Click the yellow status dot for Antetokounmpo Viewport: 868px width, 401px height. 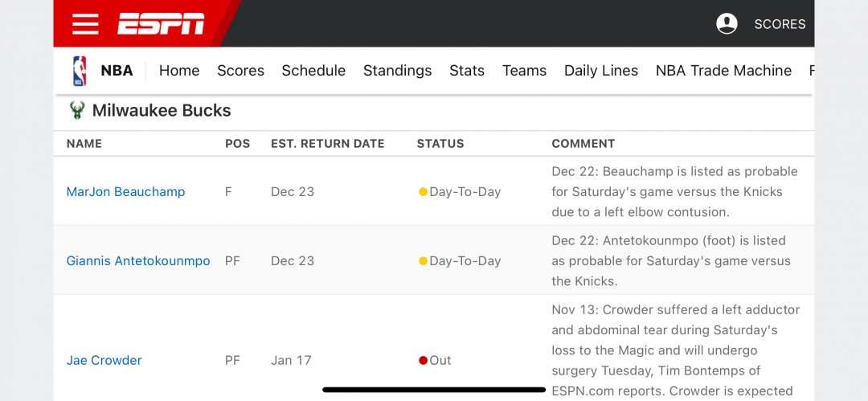tap(423, 261)
